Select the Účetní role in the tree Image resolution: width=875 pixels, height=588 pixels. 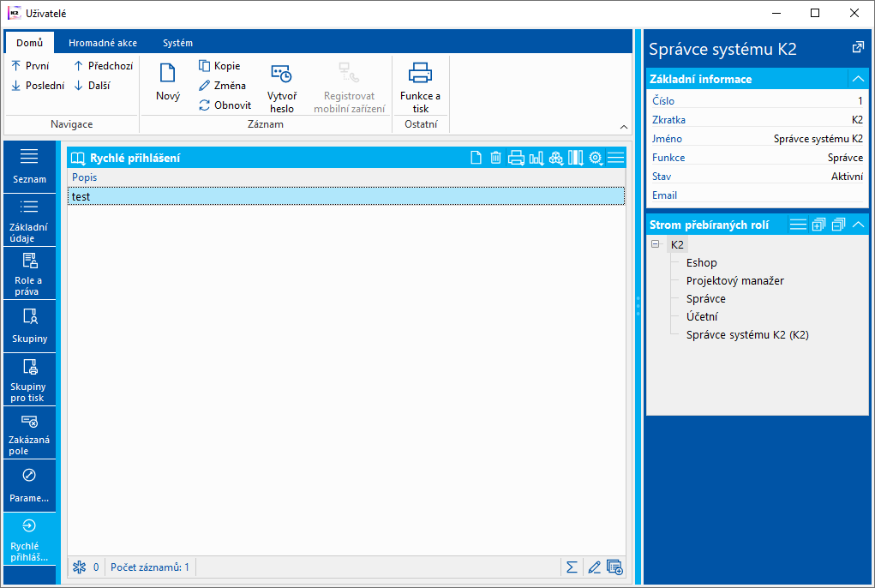701,317
